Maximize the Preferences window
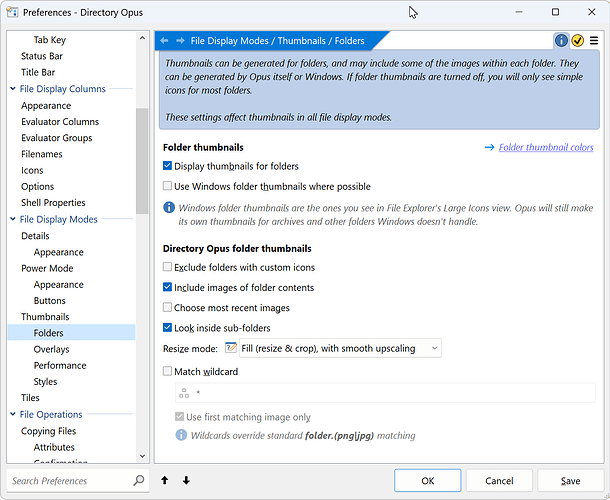The width and height of the screenshot is (610, 500). pyautogui.click(x=555, y=12)
